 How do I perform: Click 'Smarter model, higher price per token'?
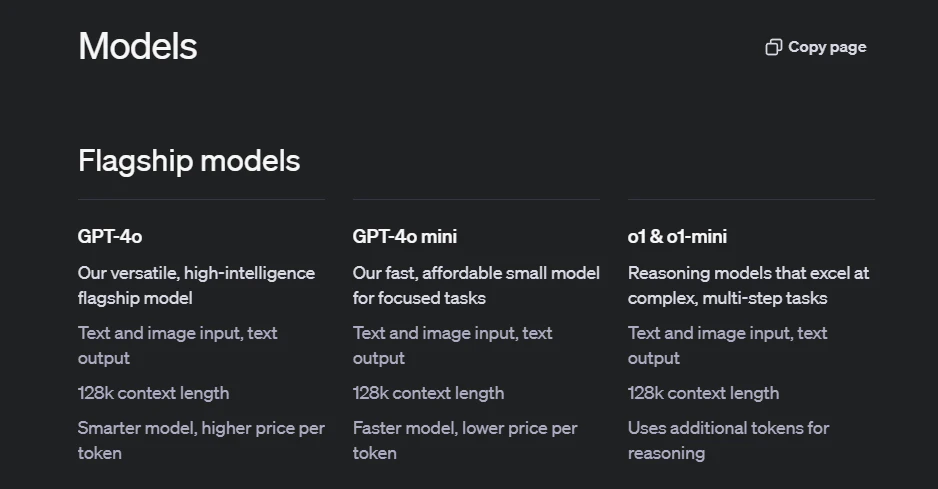tap(202, 441)
